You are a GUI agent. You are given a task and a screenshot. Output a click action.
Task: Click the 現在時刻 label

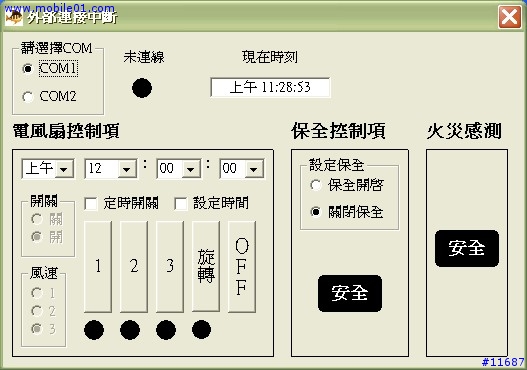(x=270, y=57)
